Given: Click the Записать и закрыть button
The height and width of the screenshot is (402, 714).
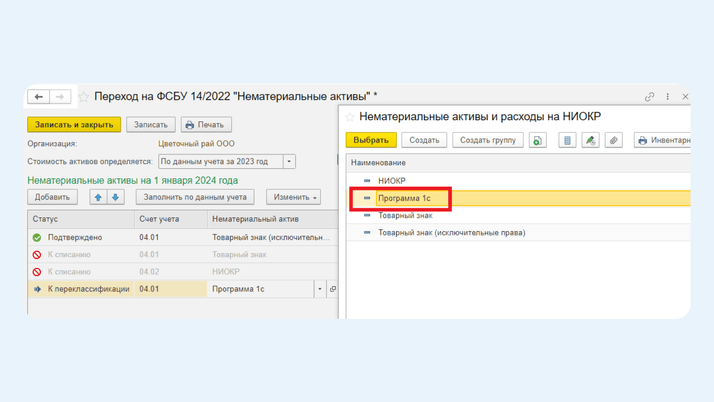Looking at the screenshot, I should (74, 125).
